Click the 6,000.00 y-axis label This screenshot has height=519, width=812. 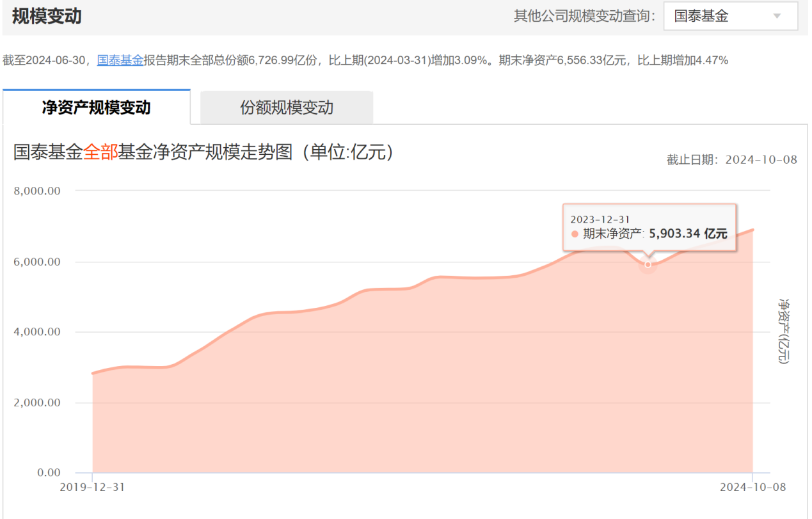click(x=36, y=262)
